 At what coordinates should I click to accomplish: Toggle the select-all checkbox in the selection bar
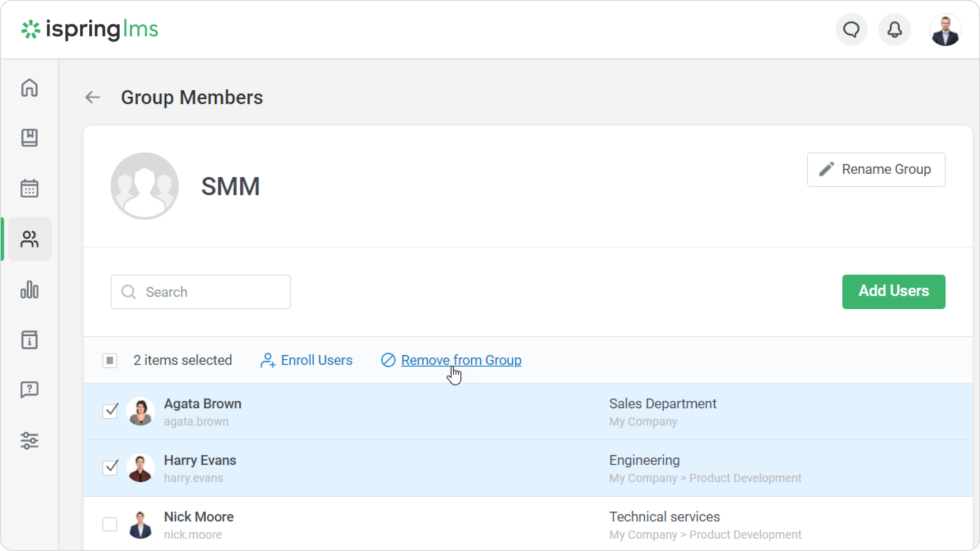click(x=110, y=361)
